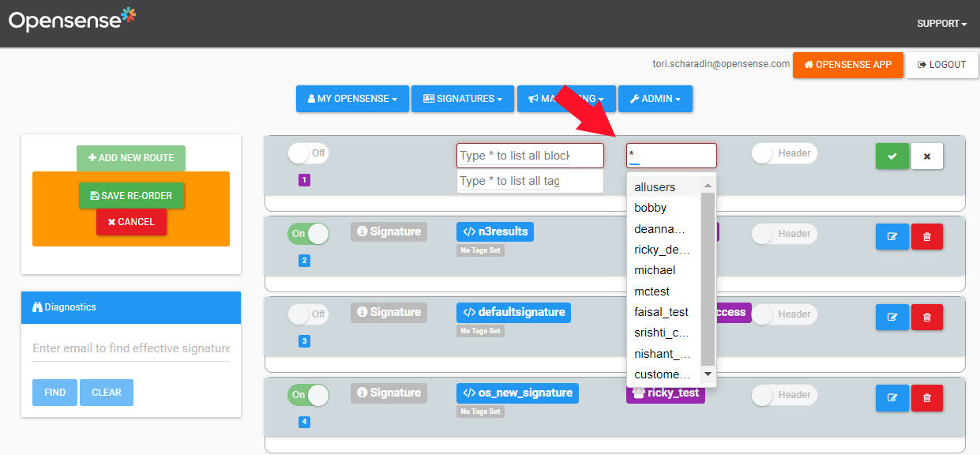This screenshot has width=980, height=455.
Task: Click the ricky_test group tag
Action: pyautogui.click(x=666, y=393)
